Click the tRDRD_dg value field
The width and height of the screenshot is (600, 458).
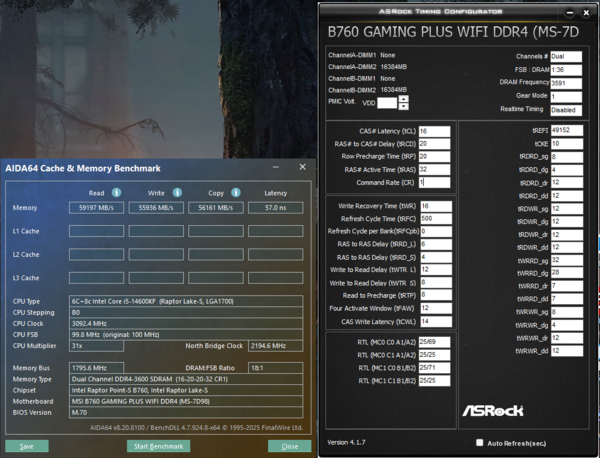[567, 170]
